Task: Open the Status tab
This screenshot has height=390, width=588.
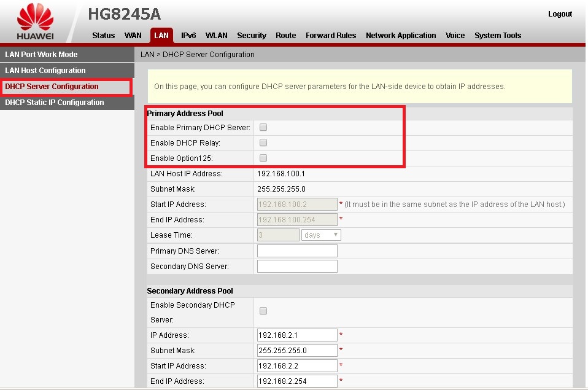Action: coord(104,35)
